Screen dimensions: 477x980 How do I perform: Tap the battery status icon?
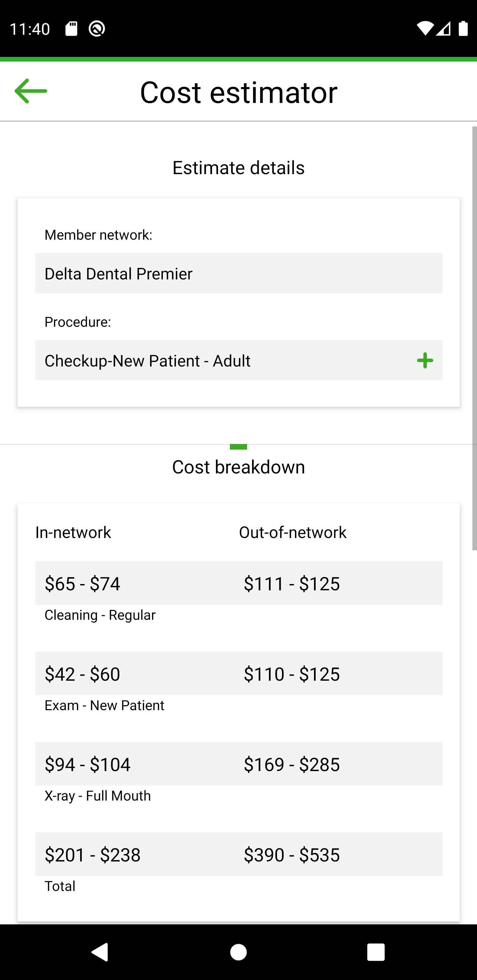point(463,29)
